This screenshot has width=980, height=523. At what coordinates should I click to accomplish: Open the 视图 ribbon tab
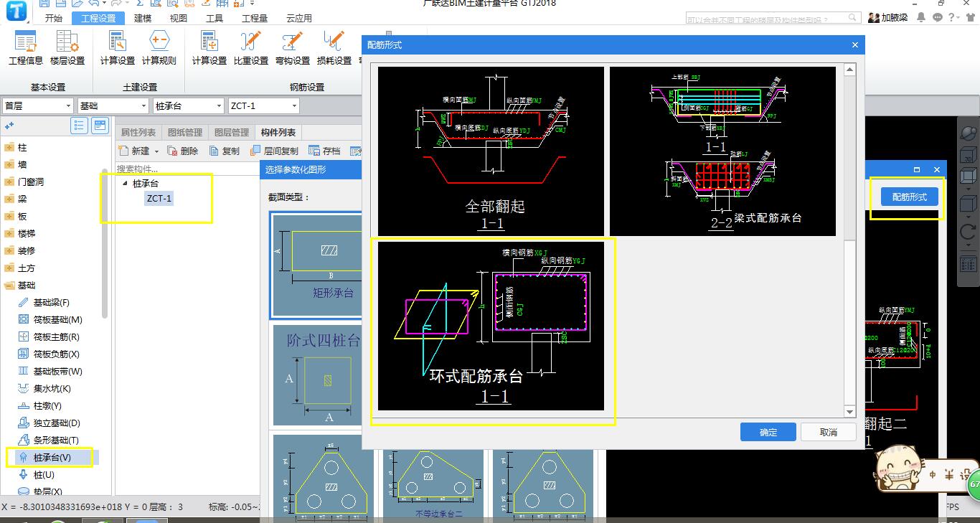179,19
